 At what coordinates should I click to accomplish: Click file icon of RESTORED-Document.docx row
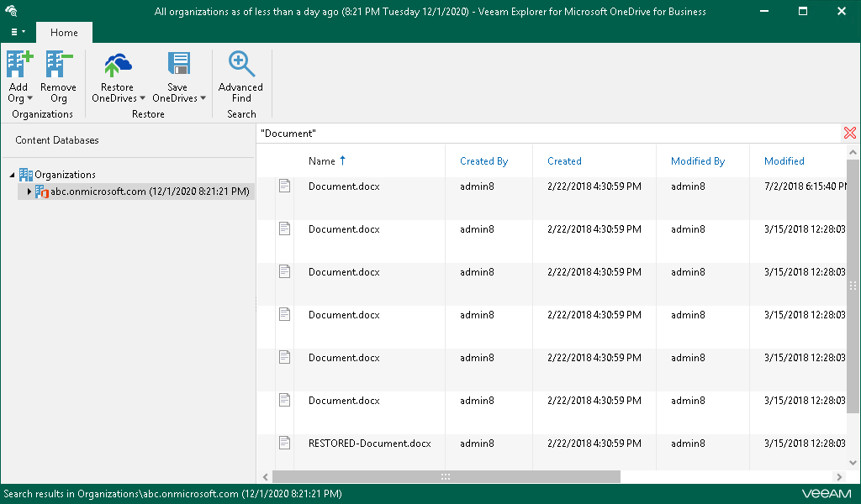click(x=284, y=443)
